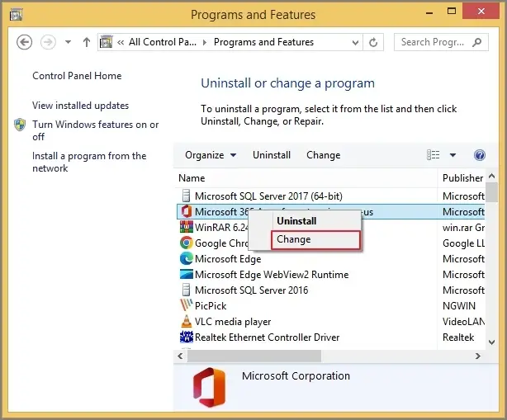Refresh the Programs and Features list
This screenshot has height=420, width=507.
[373, 42]
